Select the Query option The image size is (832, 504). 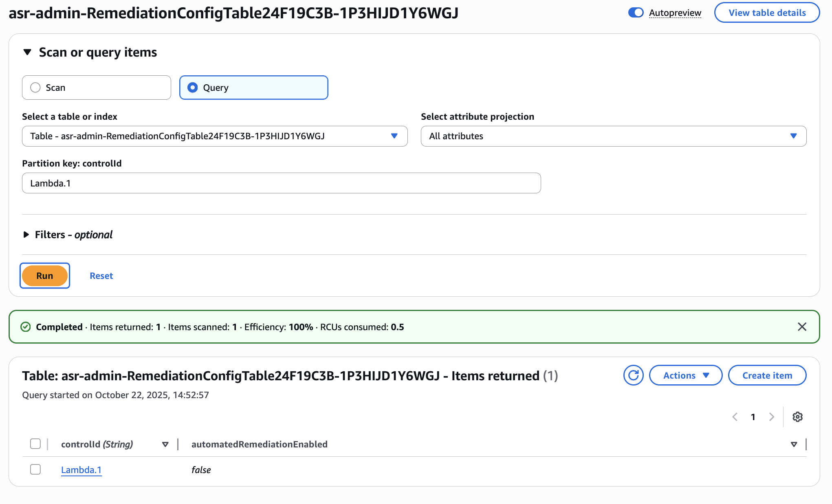(x=192, y=87)
